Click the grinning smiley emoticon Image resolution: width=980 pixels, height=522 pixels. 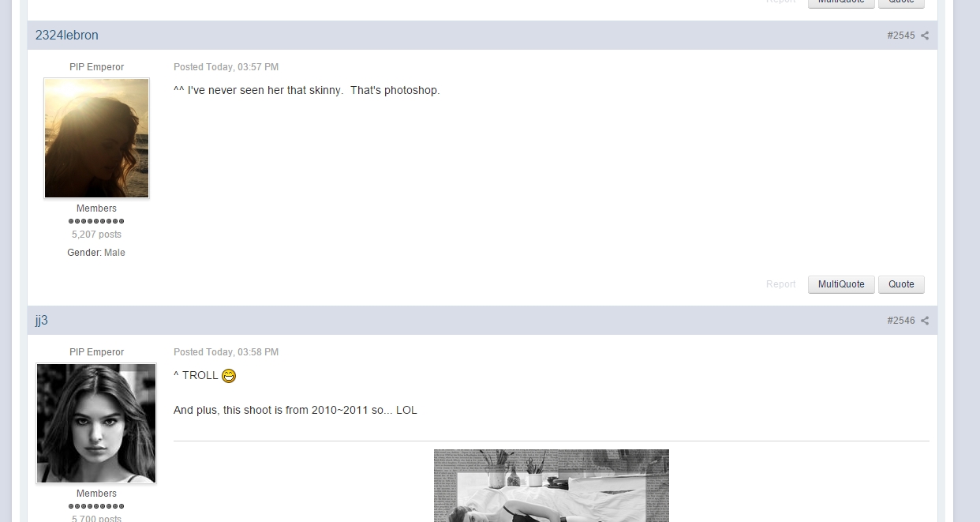point(229,376)
